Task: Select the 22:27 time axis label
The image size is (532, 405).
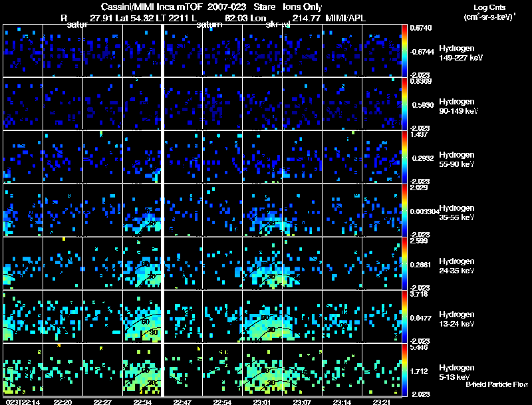Action: tap(102, 402)
